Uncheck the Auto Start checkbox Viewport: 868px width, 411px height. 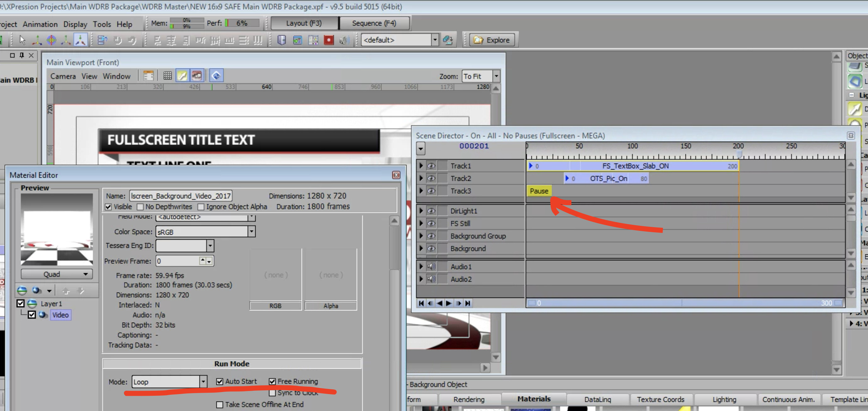click(x=220, y=381)
